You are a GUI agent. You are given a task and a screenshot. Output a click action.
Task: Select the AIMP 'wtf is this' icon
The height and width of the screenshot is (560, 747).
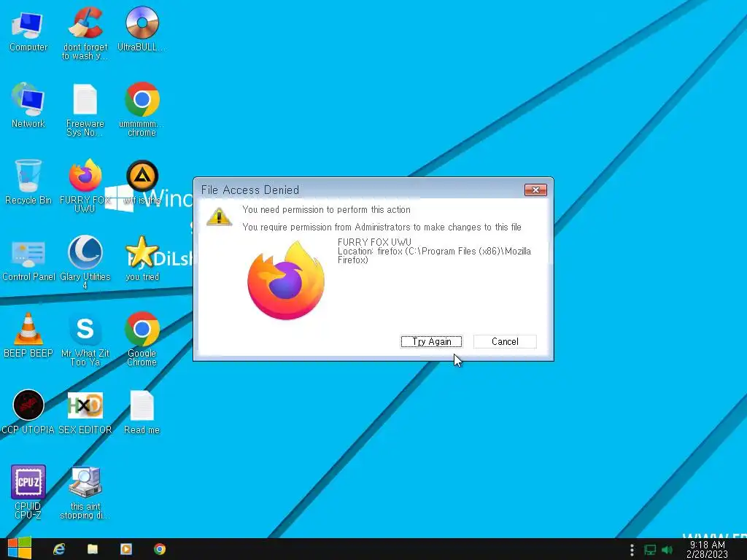pyautogui.click(x=142, y=183)
